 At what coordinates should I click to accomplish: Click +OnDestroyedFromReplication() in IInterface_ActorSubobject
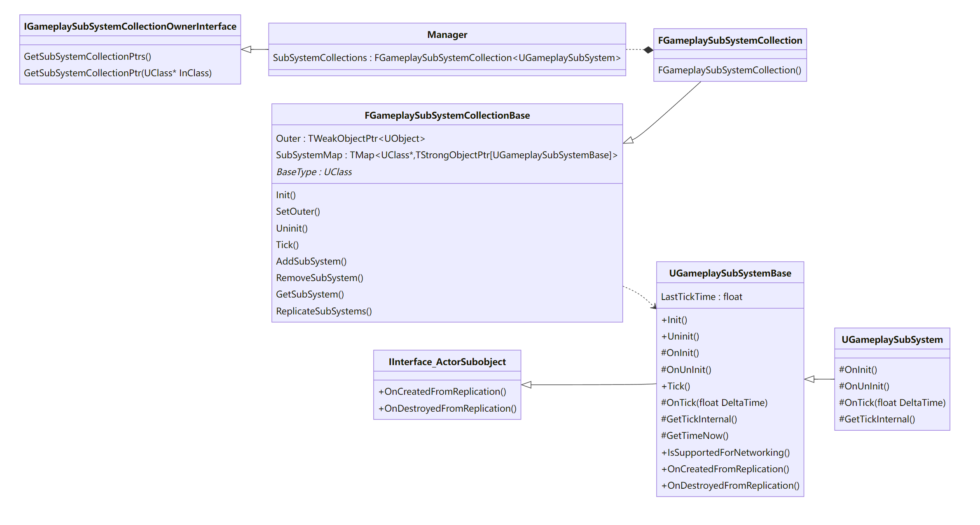pyautogui.click(x=447, y=408)
